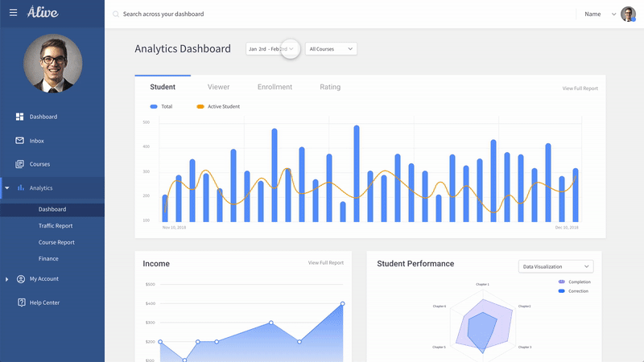Click the Student Performance title

click(415, 264)
